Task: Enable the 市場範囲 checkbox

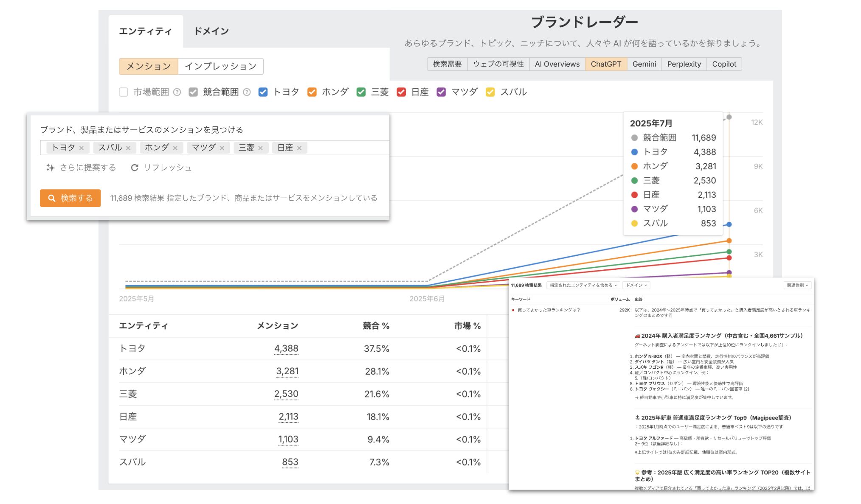Action: click(x=124, y=92)
